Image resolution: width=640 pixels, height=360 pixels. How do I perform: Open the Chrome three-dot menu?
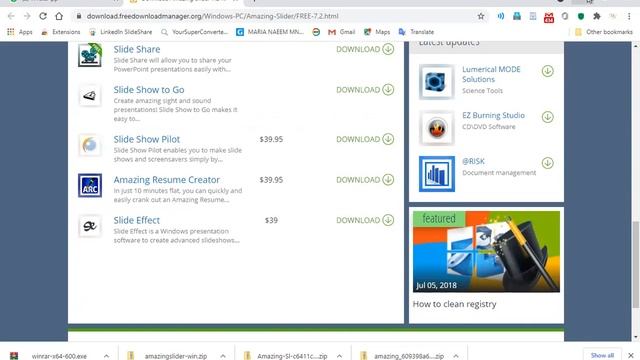(629, 16)
